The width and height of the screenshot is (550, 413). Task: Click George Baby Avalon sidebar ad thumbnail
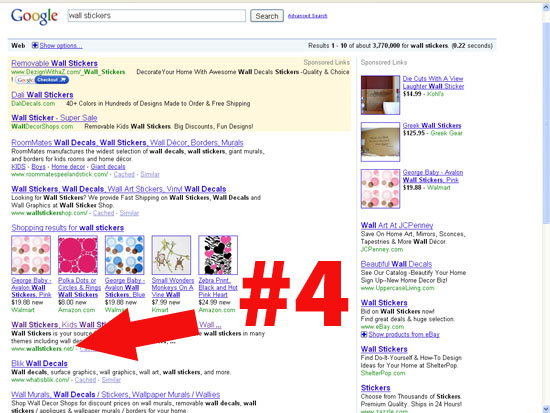pyautogui.click(x=380, y=189)
